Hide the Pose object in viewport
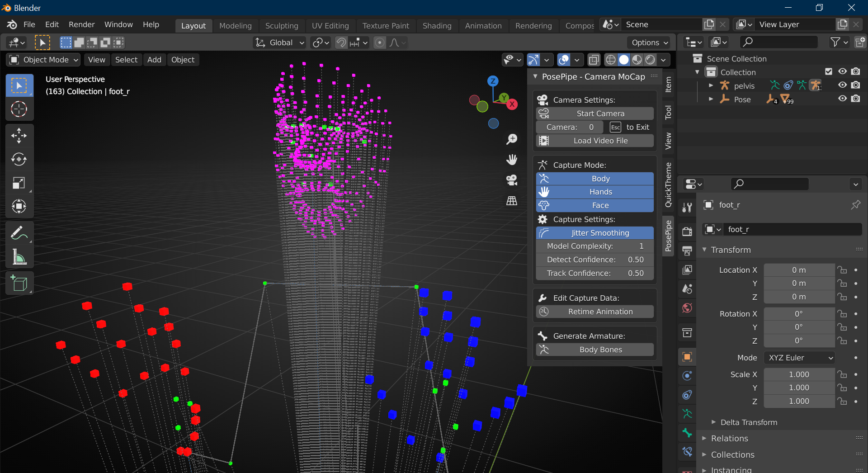 click(842, 99)
